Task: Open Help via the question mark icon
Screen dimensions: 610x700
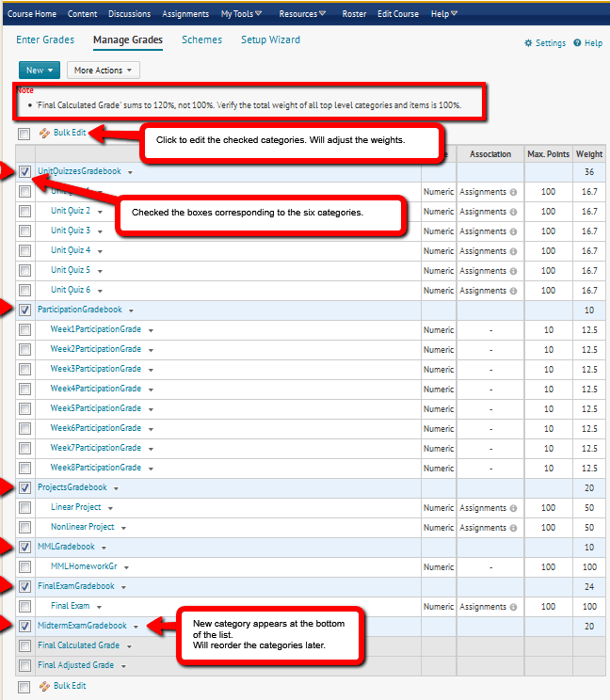Action: tap(577, 43)
